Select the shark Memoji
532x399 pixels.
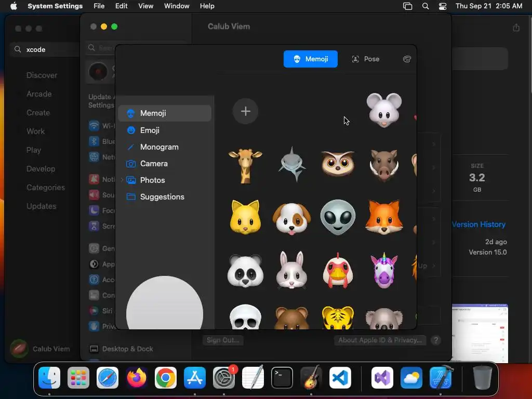[x=291, y=164]
